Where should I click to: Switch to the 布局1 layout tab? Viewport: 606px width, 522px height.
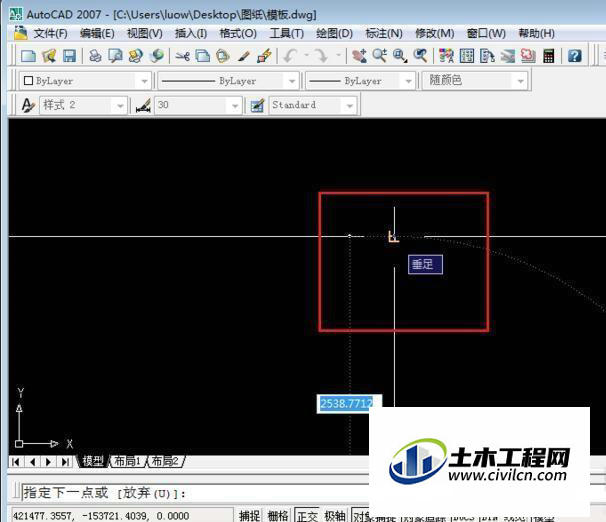128,461
